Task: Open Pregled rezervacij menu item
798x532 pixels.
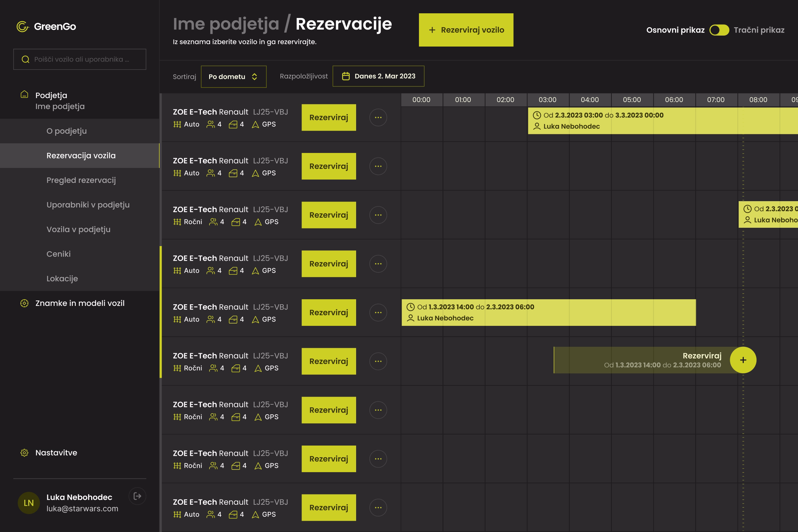Action: (80, 180)
